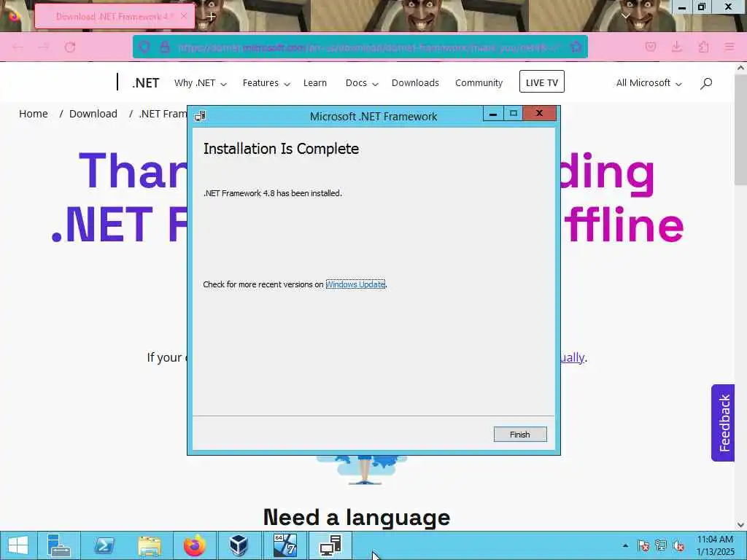747x560 pixels.
Task: Click the page vertical scrollbar thumb
Action: [x=741, y=130]
